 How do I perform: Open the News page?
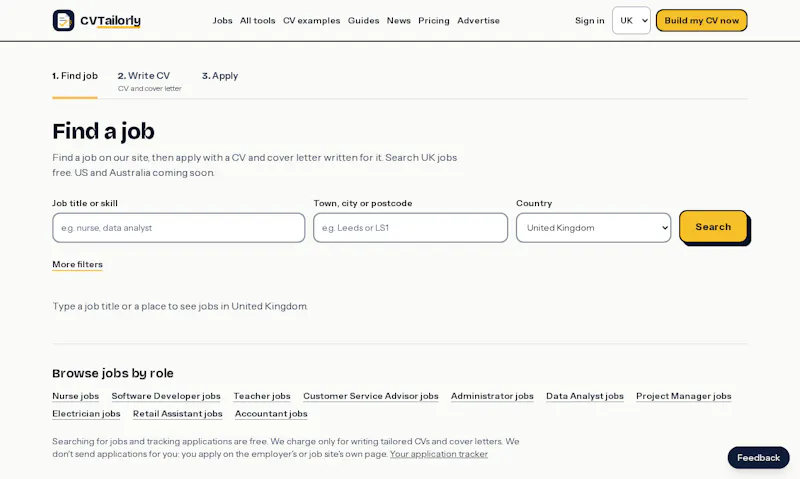398,20
